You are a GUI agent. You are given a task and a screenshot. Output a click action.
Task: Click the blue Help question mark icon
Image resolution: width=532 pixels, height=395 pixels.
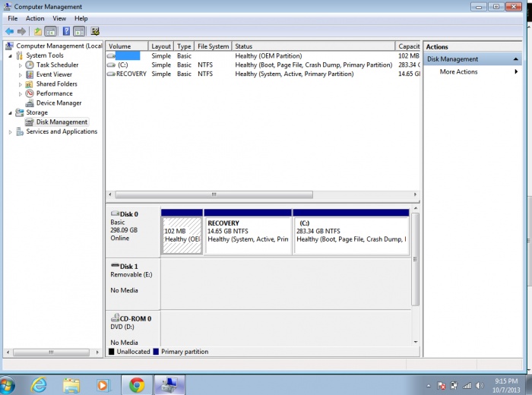(67, 32)
